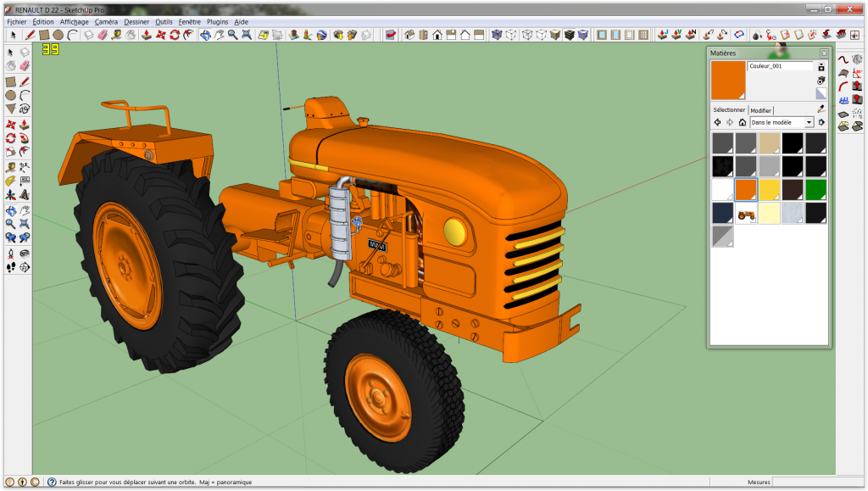The width and height of the screenshot is (868, 491).
Task: Switch to the Right view
Action: click(451, 35)
